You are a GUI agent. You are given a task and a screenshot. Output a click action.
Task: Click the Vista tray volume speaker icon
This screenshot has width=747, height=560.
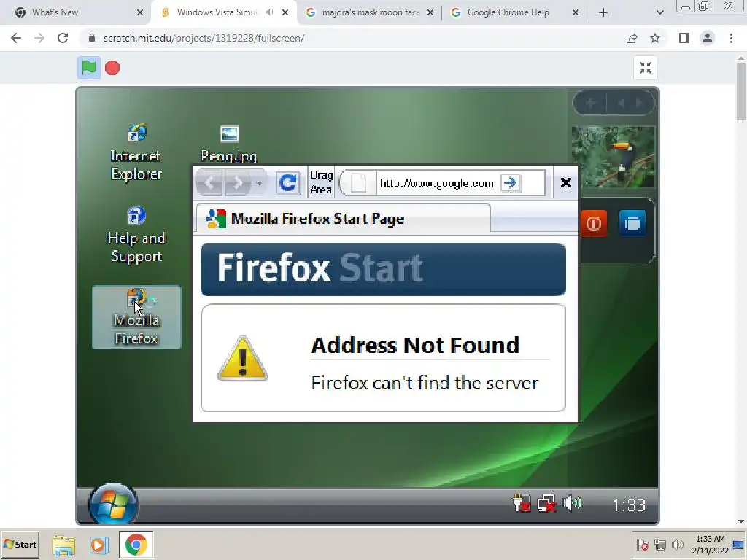[572, 503]
